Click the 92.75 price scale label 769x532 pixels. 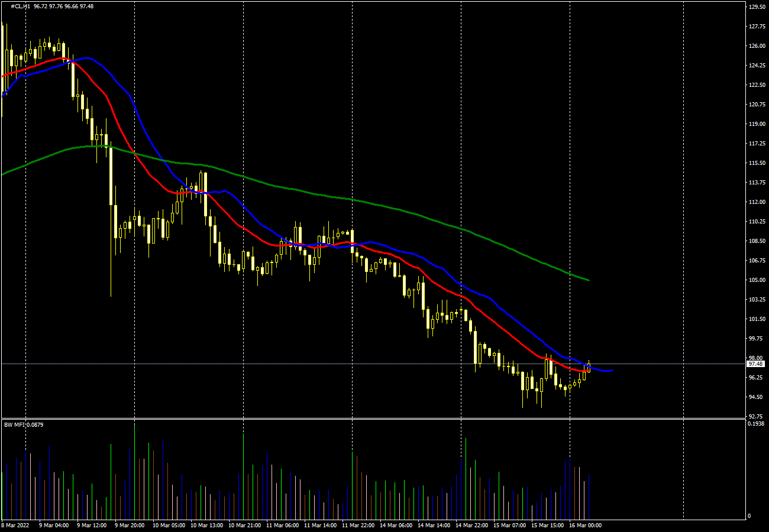pyautogui.click(x=757, y=416)
